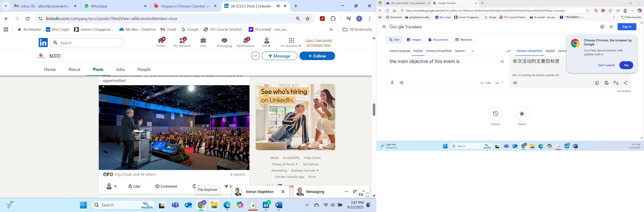
Task: Open My Network in LinkedIn
Action: [x=182, y=42]
